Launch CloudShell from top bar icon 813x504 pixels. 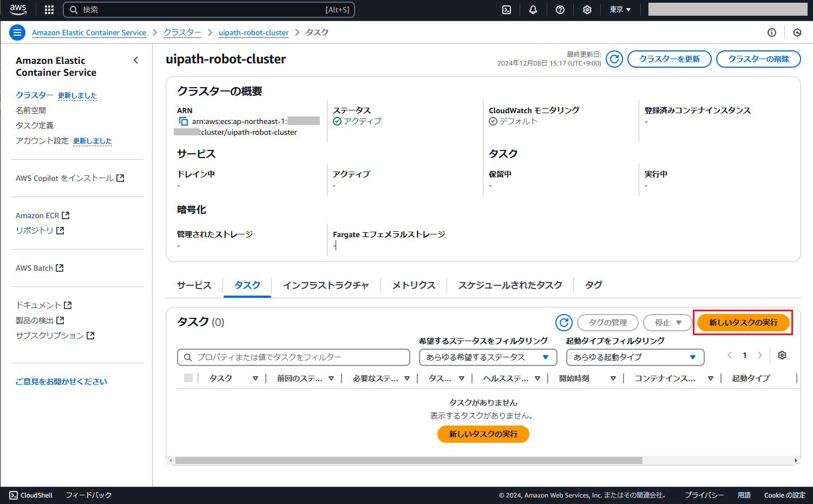[507, 10]
